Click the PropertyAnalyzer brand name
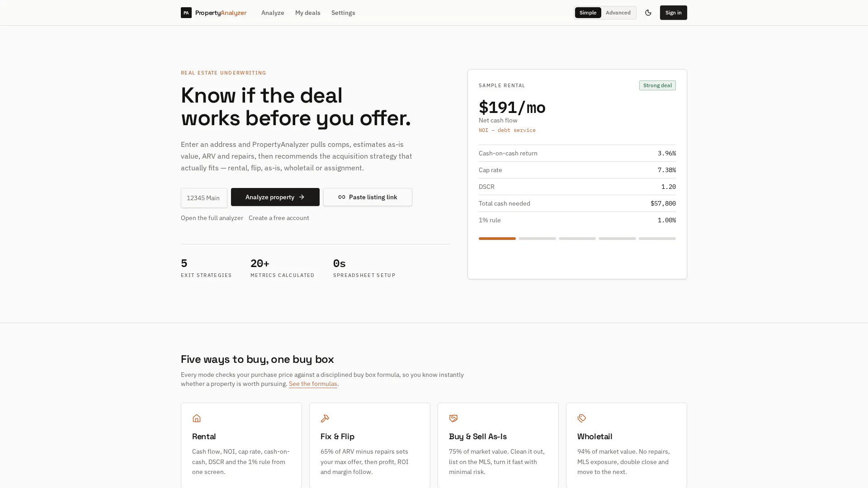868x488 pixels. point(221,13)
